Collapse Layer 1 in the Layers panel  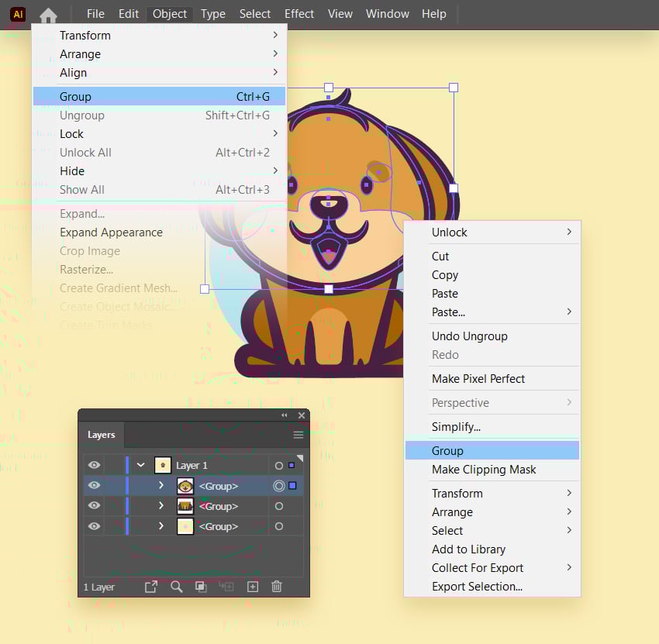(x=140, y=466)
